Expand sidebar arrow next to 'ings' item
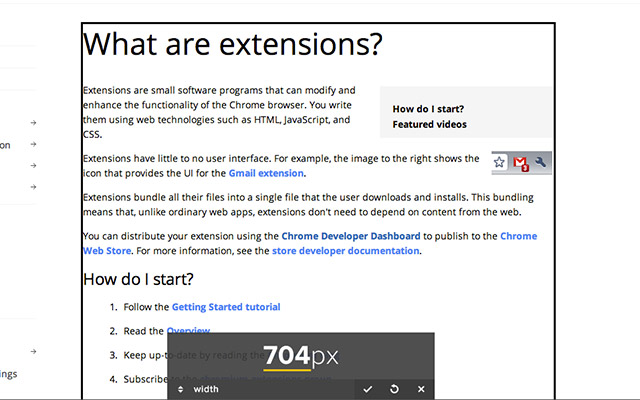This screenshot has width=640, height=400. tap(33, 351)
